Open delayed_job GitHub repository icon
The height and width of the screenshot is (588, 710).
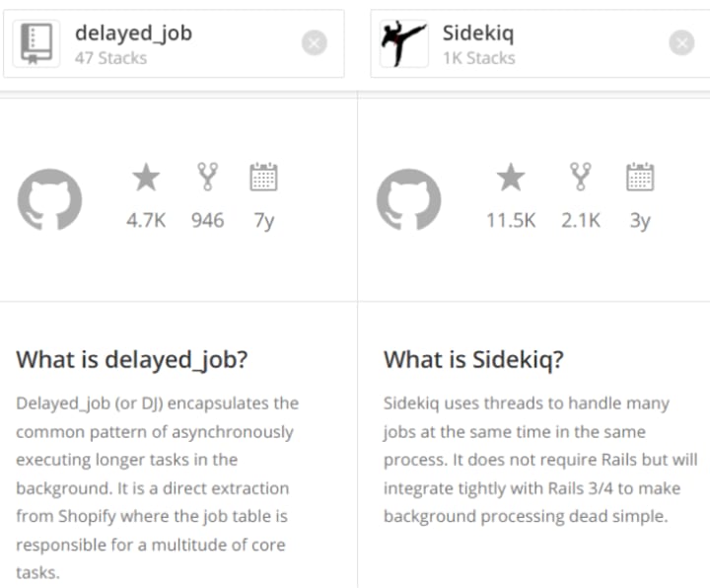click(49, 199)
